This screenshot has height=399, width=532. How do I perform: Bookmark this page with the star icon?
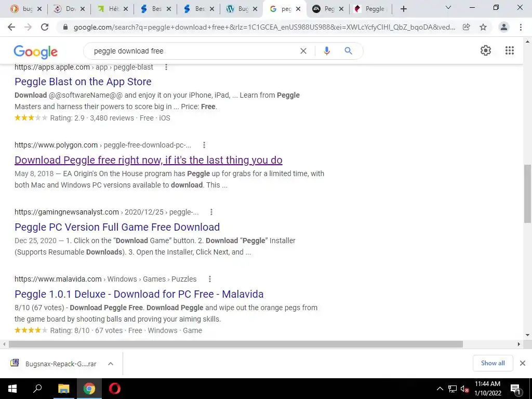(483, 27)
